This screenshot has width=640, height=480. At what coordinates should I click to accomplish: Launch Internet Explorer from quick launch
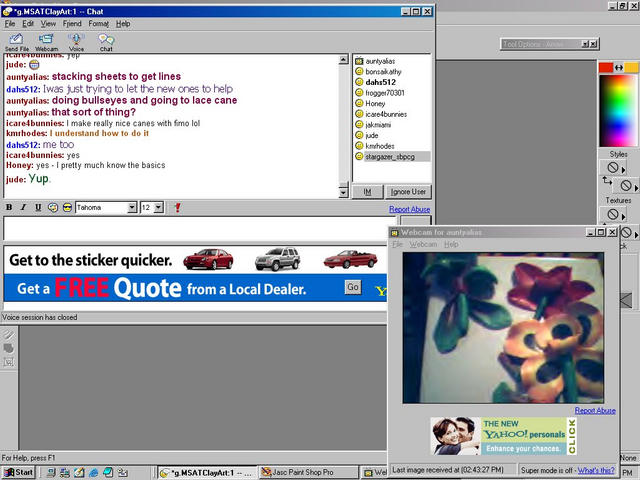93,473
